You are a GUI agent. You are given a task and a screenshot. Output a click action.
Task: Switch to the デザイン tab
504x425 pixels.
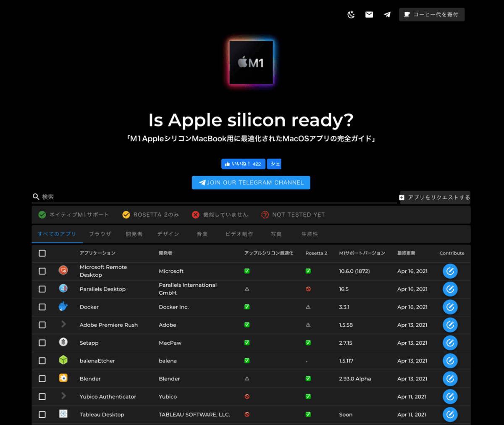(168, 234)
